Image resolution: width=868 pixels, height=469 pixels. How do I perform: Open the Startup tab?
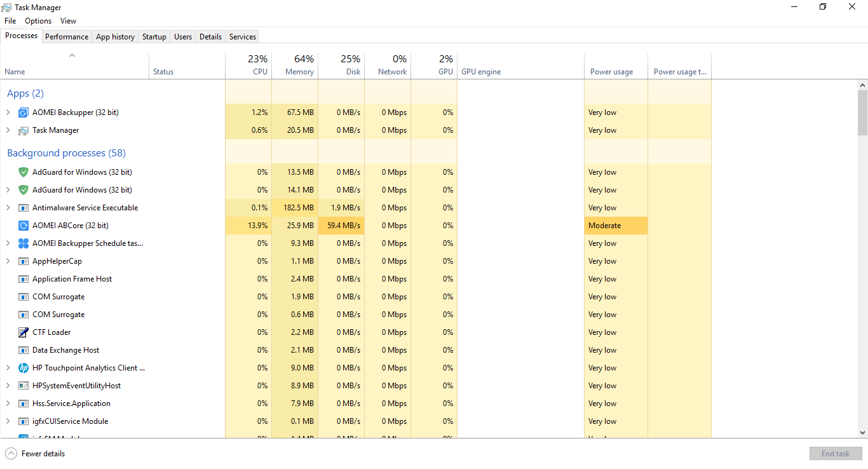coord(154,37)
